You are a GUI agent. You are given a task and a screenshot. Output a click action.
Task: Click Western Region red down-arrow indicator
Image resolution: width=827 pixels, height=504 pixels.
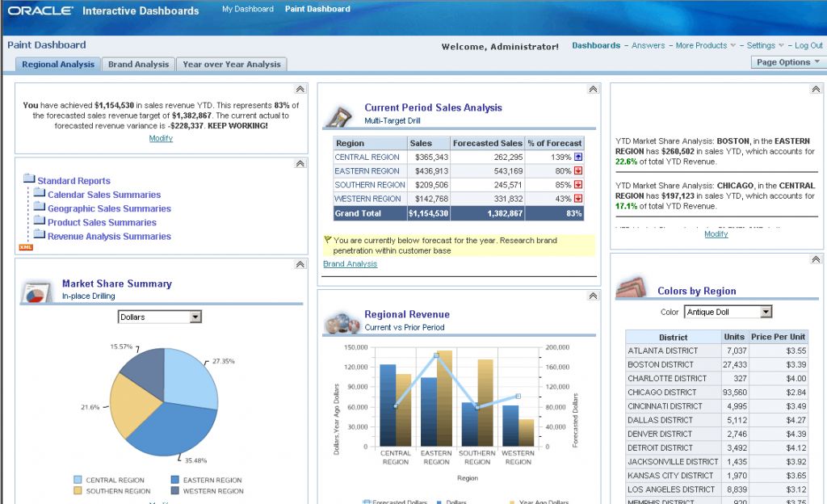point(578,199)
